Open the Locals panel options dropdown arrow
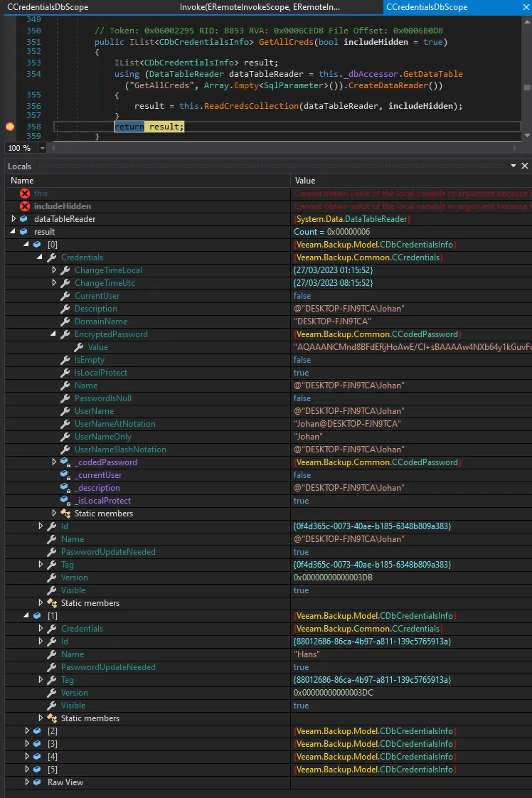 coord(513,166)
